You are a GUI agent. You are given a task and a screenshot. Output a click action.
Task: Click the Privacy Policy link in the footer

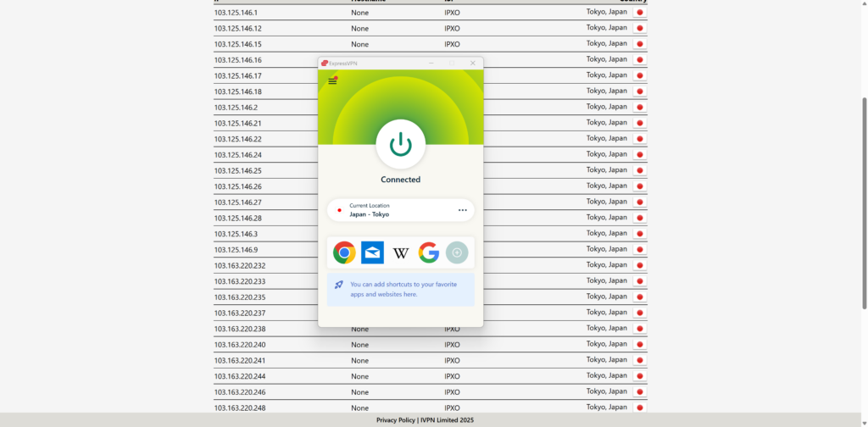click(x=395, y=420)
